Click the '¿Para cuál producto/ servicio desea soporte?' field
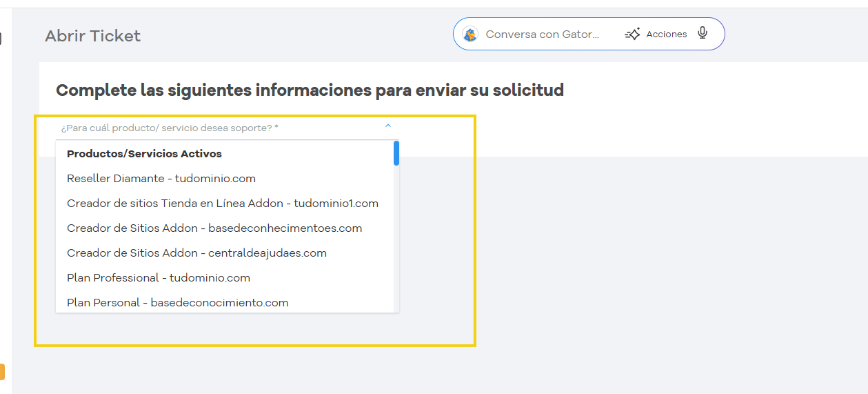868x394 pixels. tap(227, 128)
